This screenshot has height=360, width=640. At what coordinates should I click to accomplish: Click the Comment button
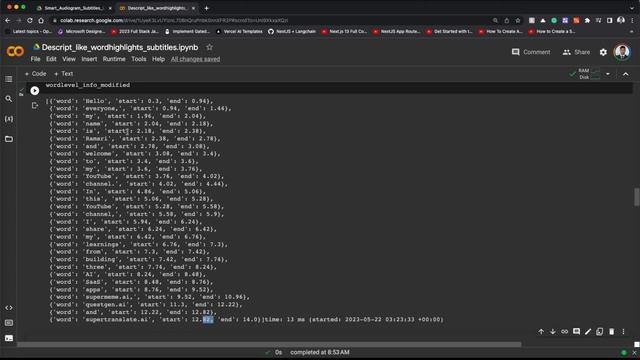[531, 52]
